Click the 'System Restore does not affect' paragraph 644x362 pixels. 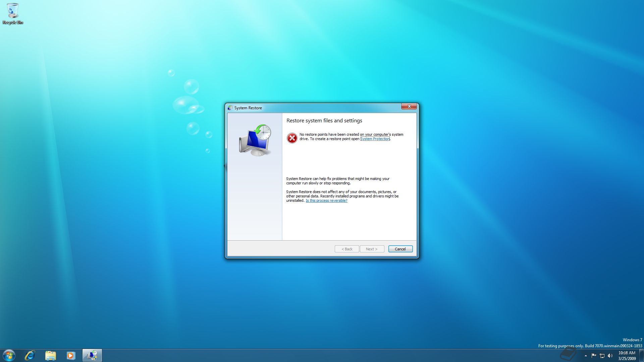342,196
